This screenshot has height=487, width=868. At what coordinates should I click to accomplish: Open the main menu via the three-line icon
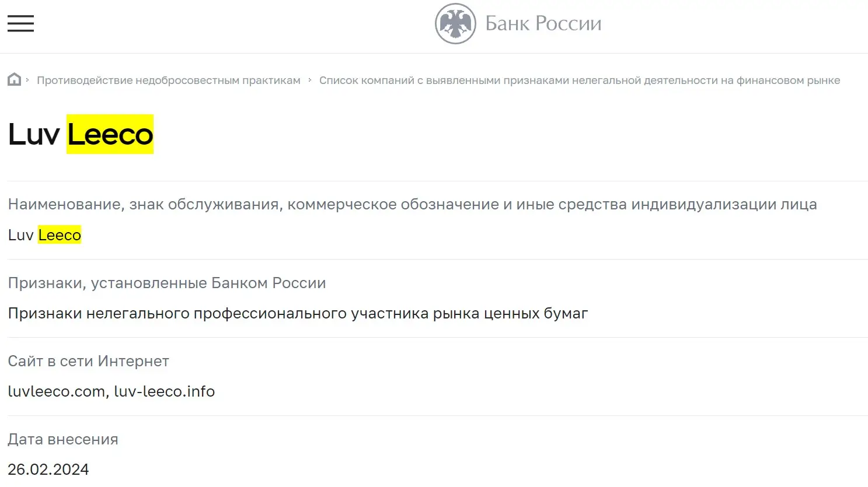coord(20,23)
